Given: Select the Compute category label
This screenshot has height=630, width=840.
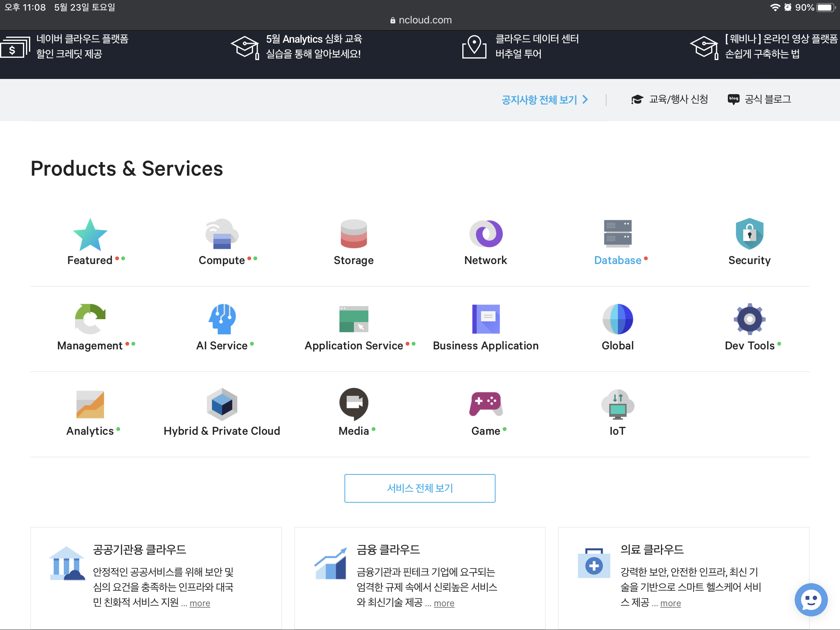Looking at the screenshot, I should click(222, 260).
